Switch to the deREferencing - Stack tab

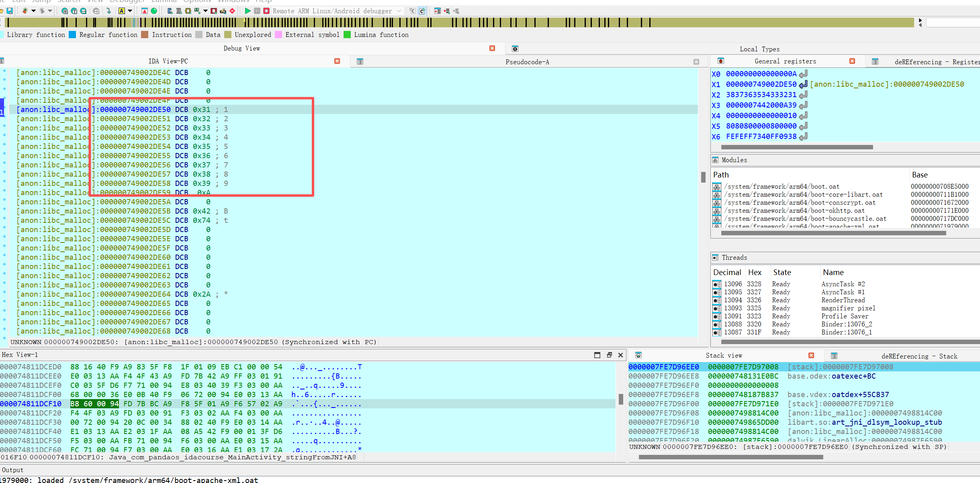[x=919, y=356]
